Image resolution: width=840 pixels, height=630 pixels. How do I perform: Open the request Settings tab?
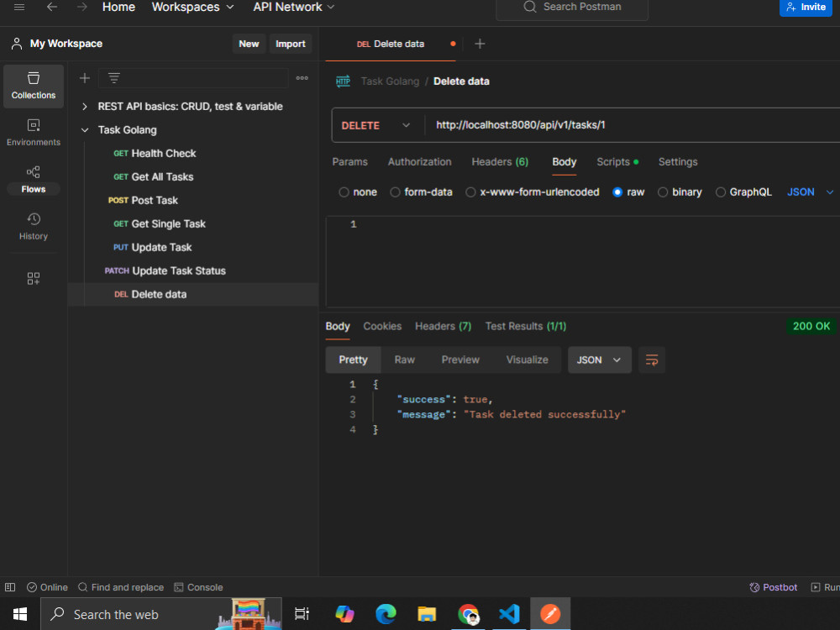point(678,162)
